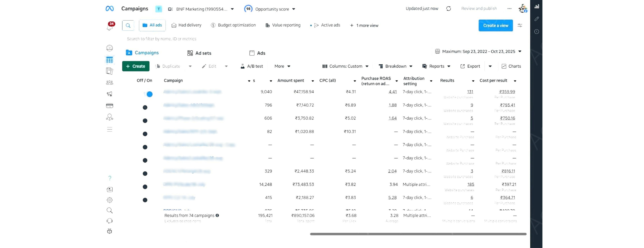Open the Columns: Custom dropdown
644x248 pixels.
point(346,66)
